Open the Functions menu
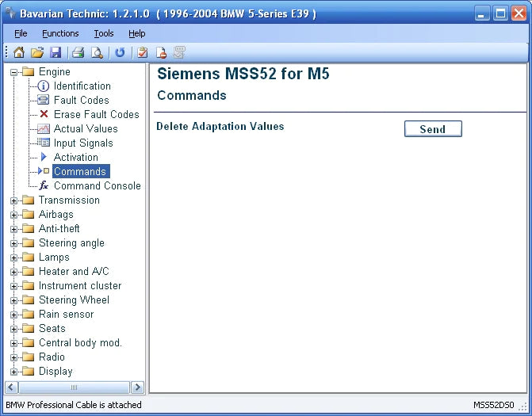Image resolution: width=532 pixels, height=416 pixels. point(60,33)
